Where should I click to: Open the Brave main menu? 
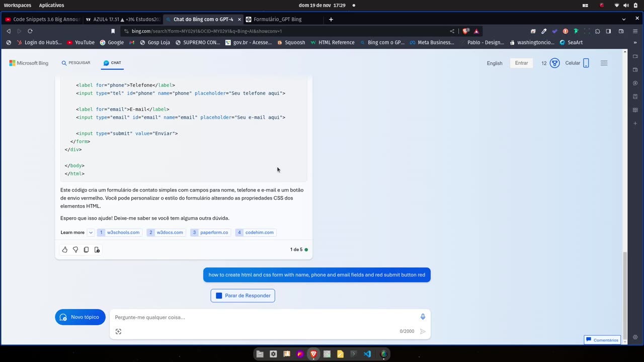click(x=635, y=31)
